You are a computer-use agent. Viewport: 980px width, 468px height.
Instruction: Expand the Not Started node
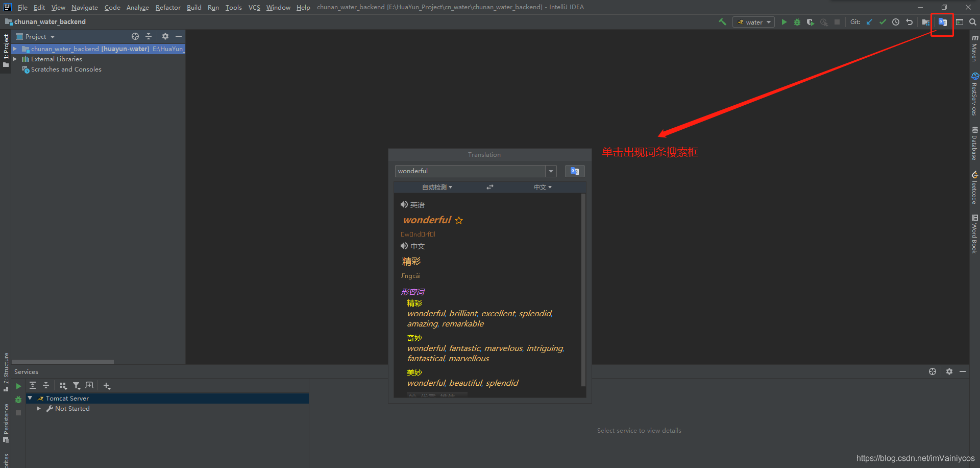39,409
